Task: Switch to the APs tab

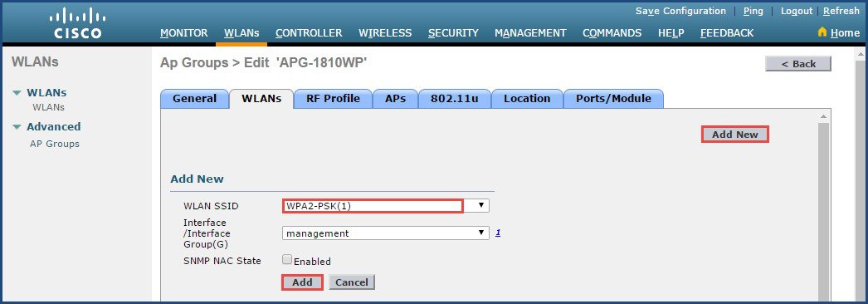Action: 395,99
